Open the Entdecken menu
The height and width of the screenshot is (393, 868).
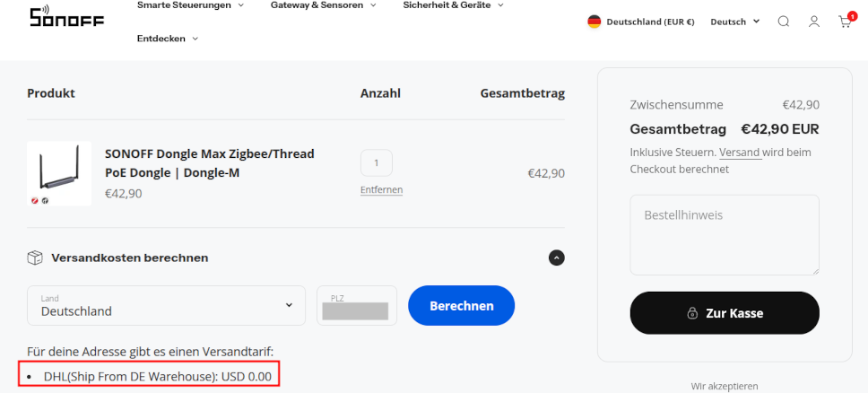tap(168, 39)
